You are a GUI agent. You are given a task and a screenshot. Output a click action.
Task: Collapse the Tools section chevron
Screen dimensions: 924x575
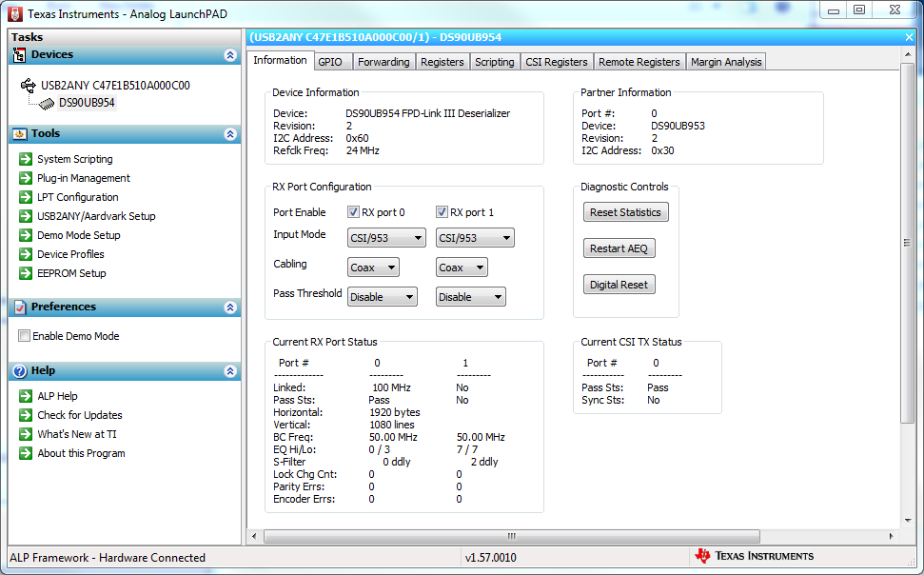click(x=230, y=133)
